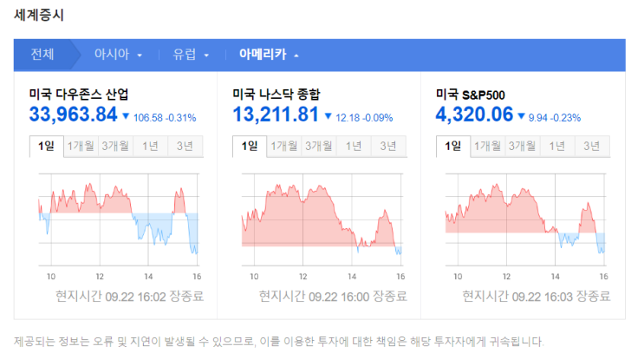
Task: Click timestamp 현지시간 09.22 16:00 장종료
Action: (x=333, y=297)
